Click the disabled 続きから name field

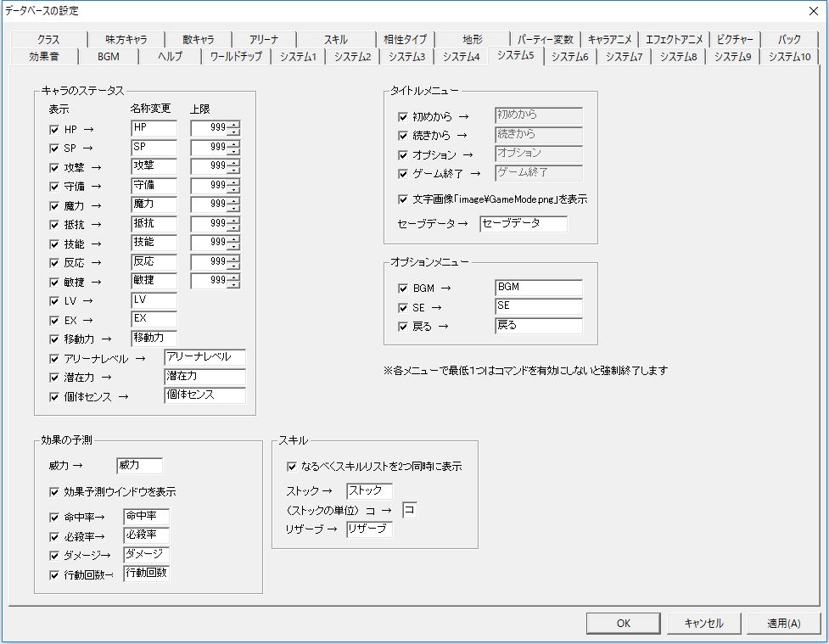coord(539,134)
